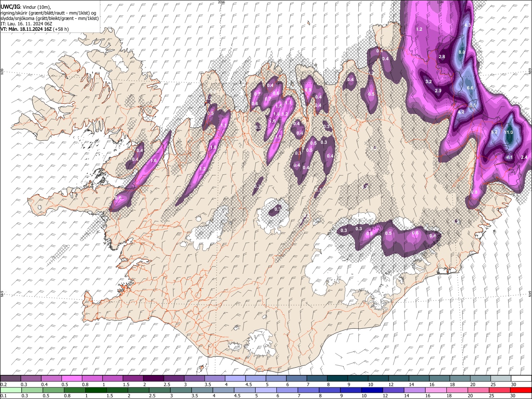Click the "5.2" precipitation value on the map
Screen dimensions: 532x399
pos(495,132)
